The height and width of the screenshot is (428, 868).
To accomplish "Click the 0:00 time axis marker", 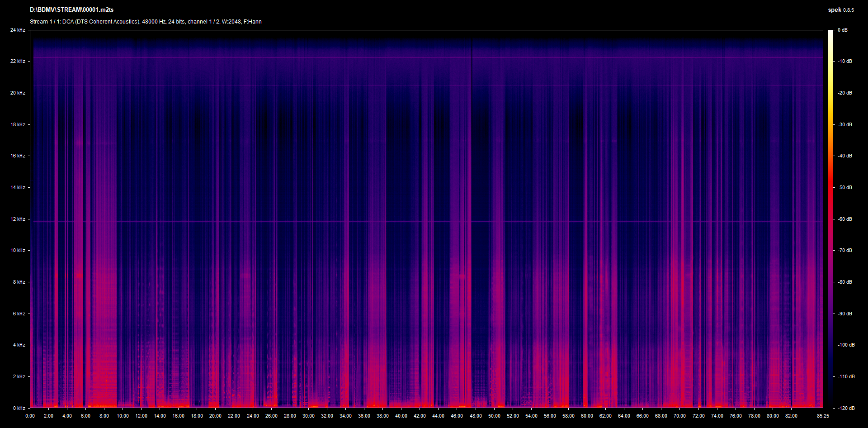I will [x=30, y=416].
